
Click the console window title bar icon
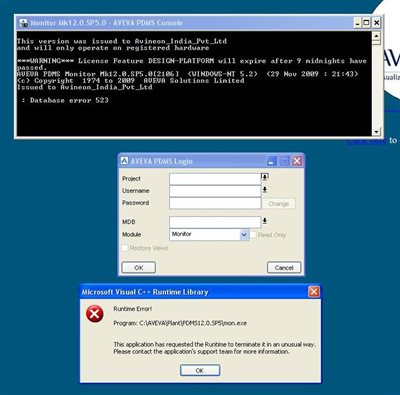(23, 23)
